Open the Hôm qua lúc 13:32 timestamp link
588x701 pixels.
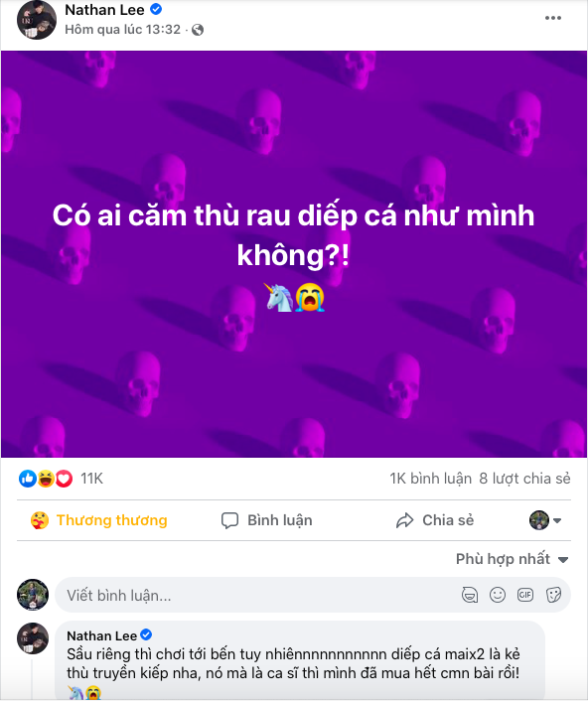coord(122,30)
